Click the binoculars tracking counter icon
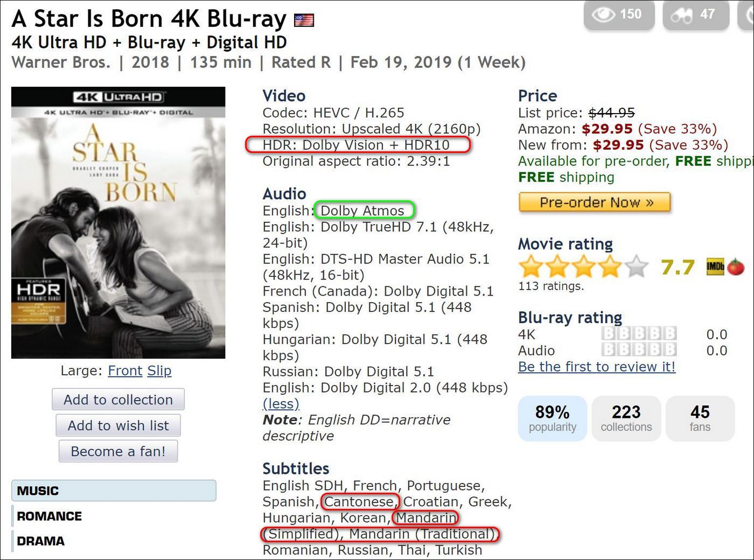This screenshot has height=560, width=754. pos(681,15)
